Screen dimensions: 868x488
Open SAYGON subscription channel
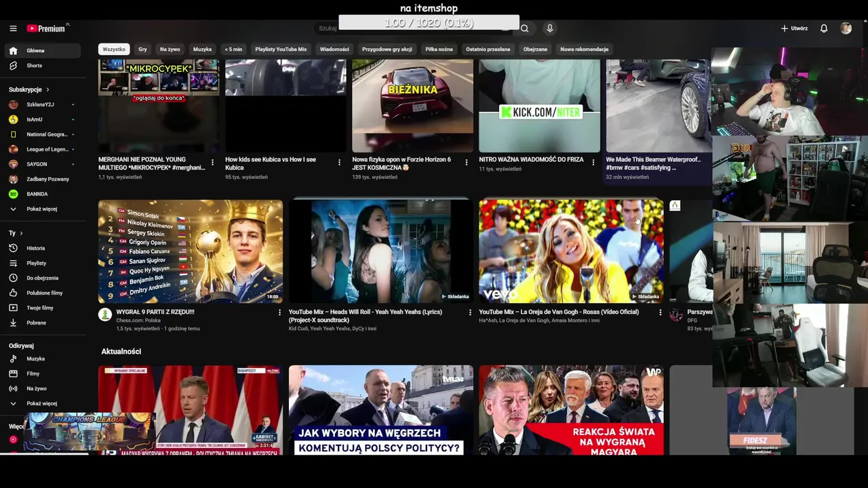[x=42, y=164]
